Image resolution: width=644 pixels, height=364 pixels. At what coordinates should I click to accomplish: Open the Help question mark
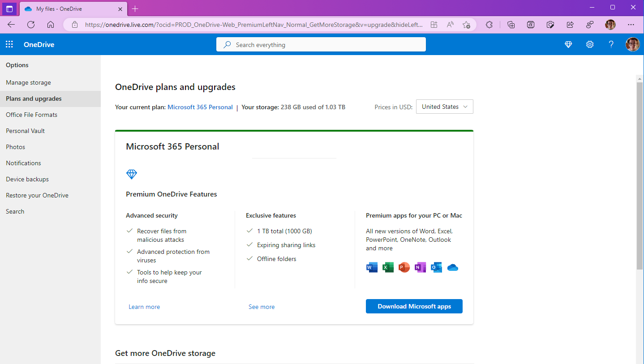click(x=611, y=44)
